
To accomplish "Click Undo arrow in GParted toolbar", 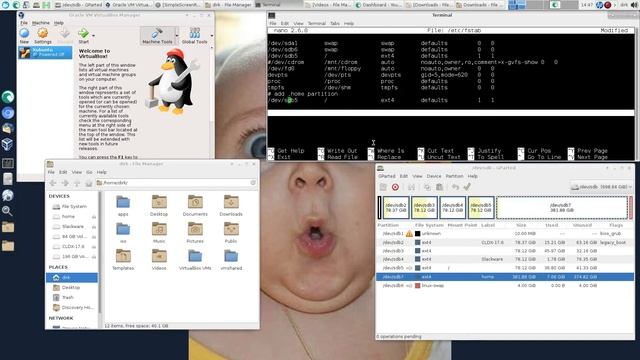I will (455, 187).
